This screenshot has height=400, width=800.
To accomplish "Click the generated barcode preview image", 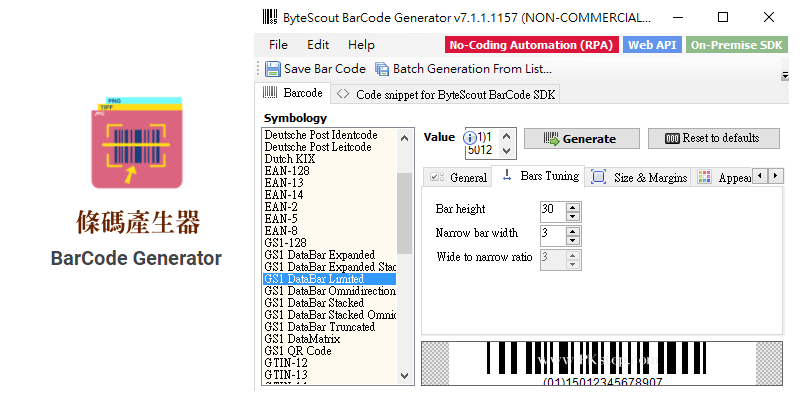I will pos(602,363).
